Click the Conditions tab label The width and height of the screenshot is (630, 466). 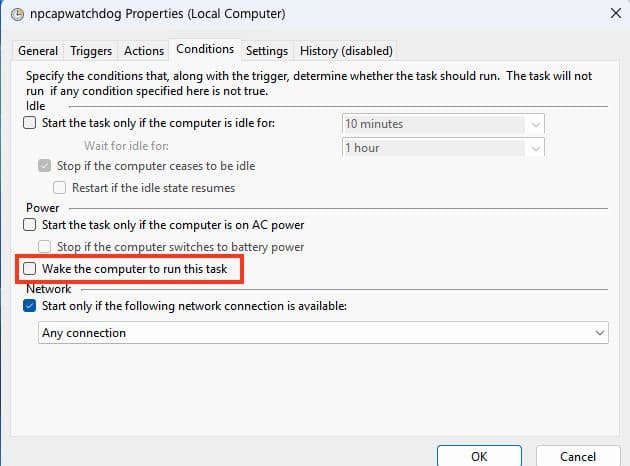(x=204, y=49)
